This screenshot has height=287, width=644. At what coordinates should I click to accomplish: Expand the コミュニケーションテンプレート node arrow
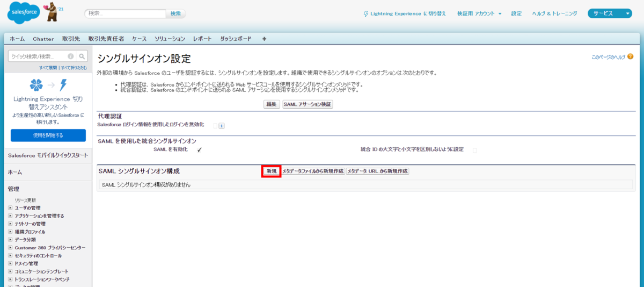point(10,271)
